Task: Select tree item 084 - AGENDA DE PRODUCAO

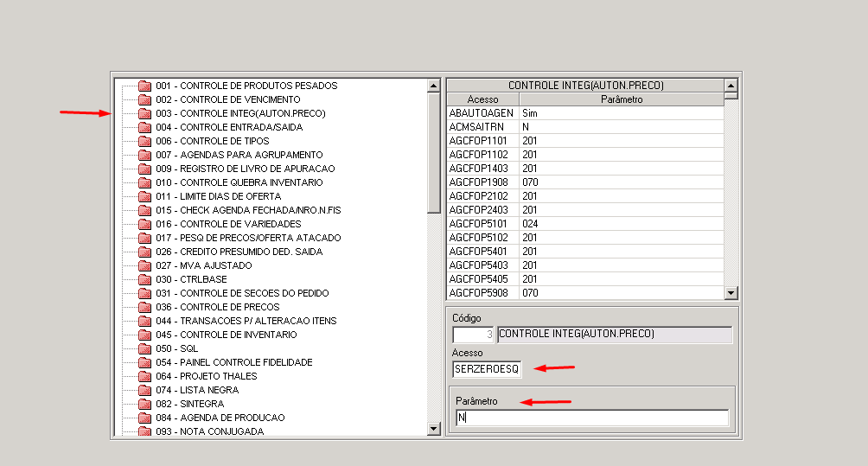Action: (x=220, y=418)
